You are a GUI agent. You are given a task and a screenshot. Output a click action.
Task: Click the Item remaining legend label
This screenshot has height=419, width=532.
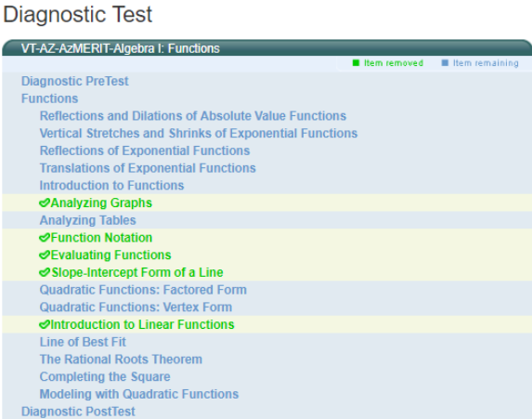coord(486,63)
